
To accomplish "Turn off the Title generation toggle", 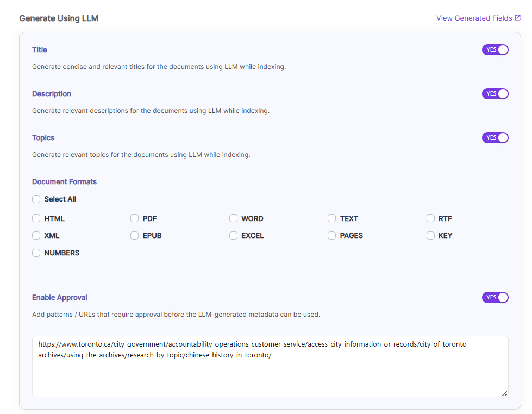I will [495, 49].
